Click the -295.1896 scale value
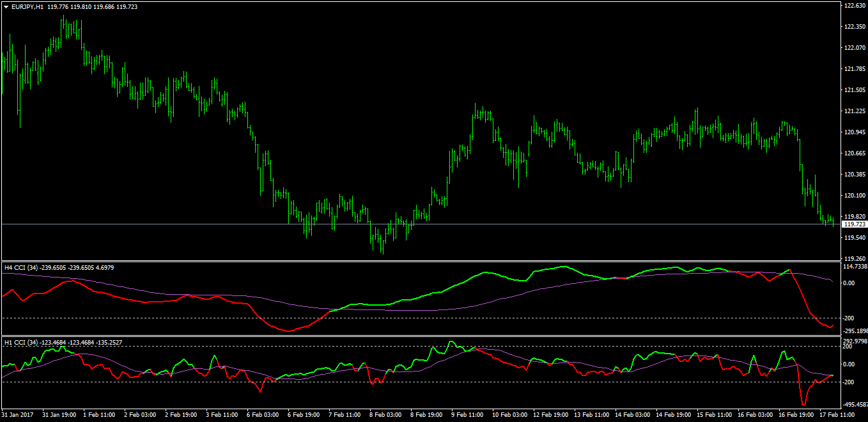 pos(853,330)
